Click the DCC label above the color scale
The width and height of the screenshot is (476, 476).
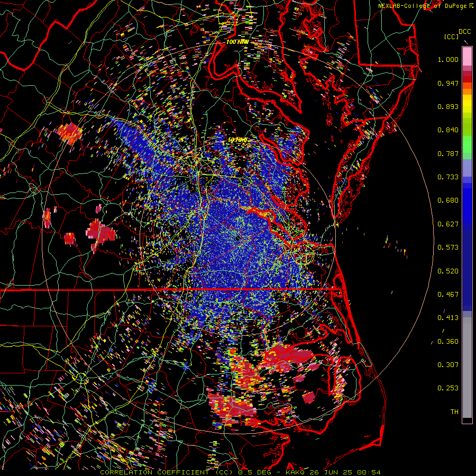coord(464,32)
